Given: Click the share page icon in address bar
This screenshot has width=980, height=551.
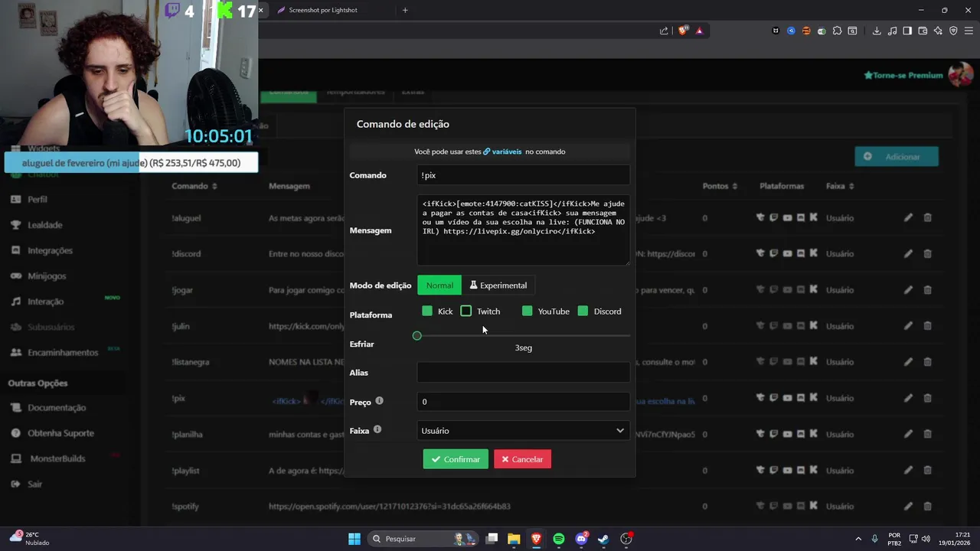Looking at the screenshot, I should [664, 31].
